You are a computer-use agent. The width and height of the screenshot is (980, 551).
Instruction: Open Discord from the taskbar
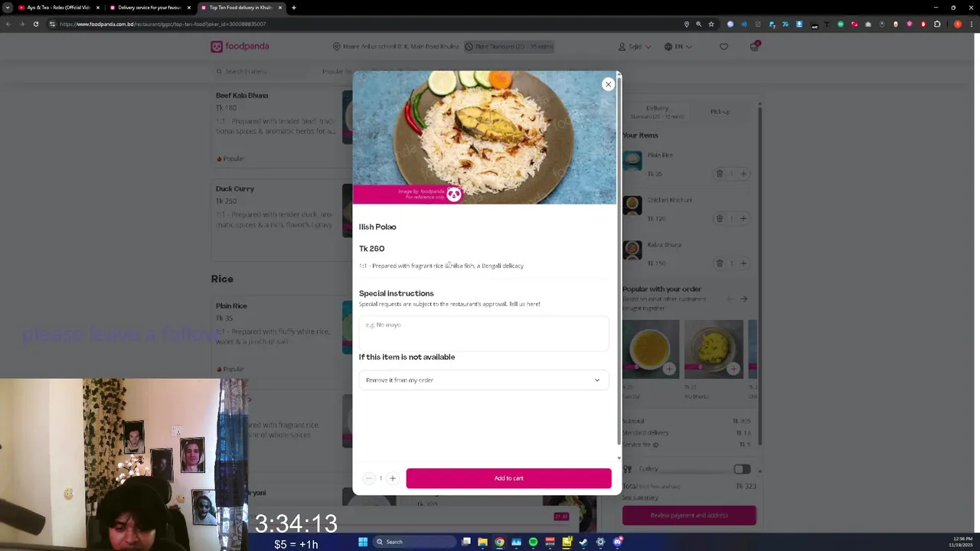coord(617,542)
